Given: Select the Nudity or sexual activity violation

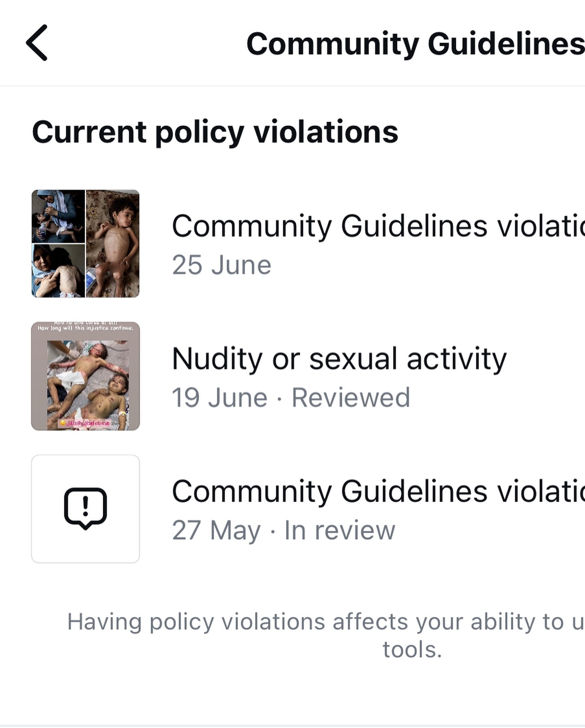Looking at the screenshot, I should [339, 359].
